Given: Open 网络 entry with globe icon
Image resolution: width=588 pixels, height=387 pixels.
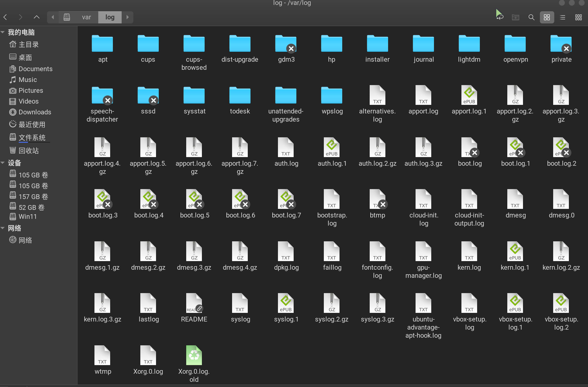Looking at the screenshot, I should (x=20, y=240).
